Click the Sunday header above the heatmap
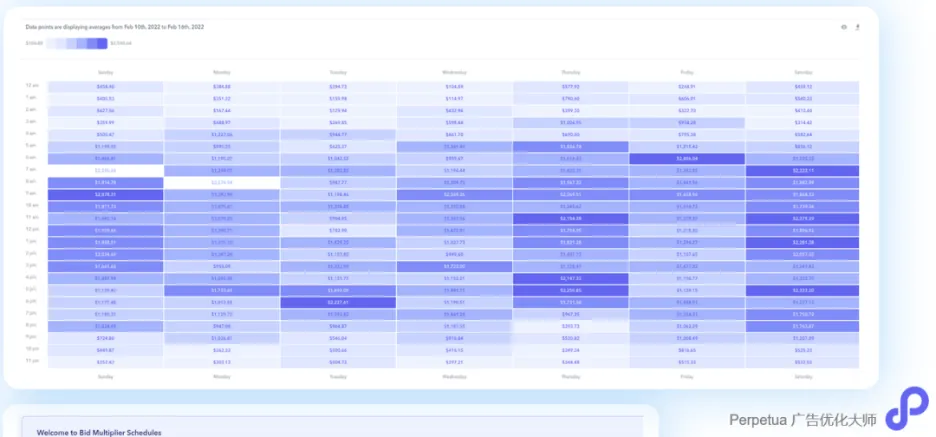 (x=105, y=72)
